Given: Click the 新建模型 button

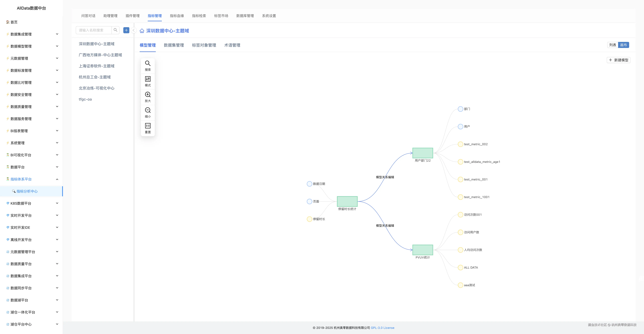Looking at the screenshot, I should tap(618, 60).
